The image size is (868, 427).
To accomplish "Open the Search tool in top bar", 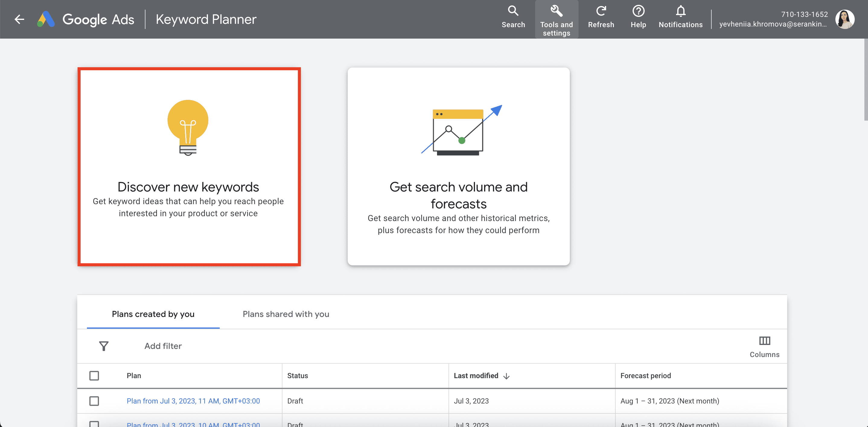I will click(513, 18).
